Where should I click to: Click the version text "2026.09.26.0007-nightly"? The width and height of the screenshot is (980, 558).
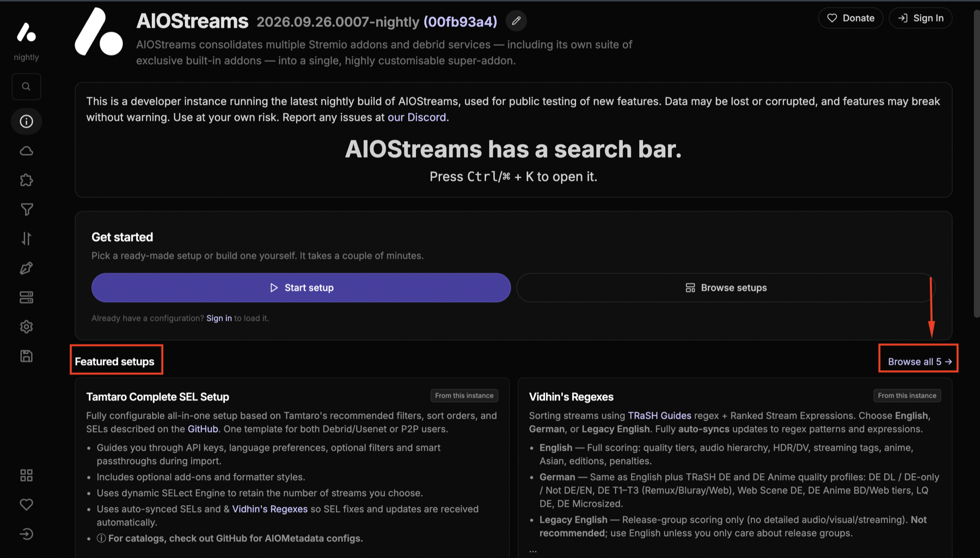[338, 21]
